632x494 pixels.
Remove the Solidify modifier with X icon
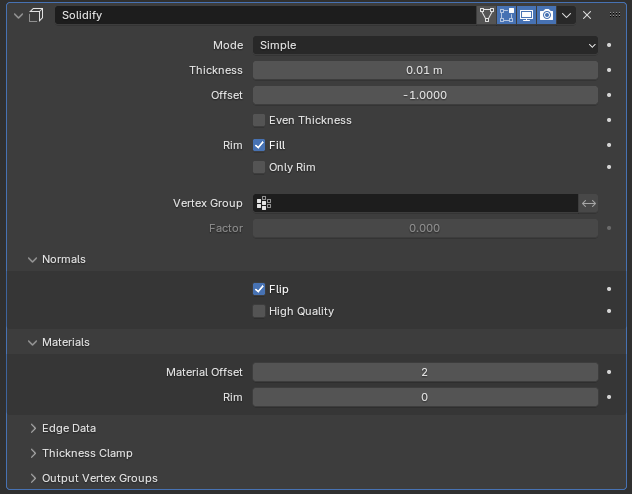pyautogui.click(x=587, y=15)
